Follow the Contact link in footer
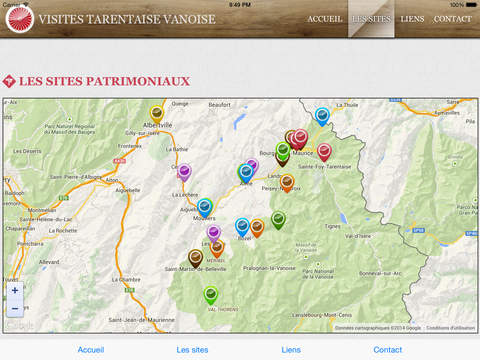 coord(388,350)
